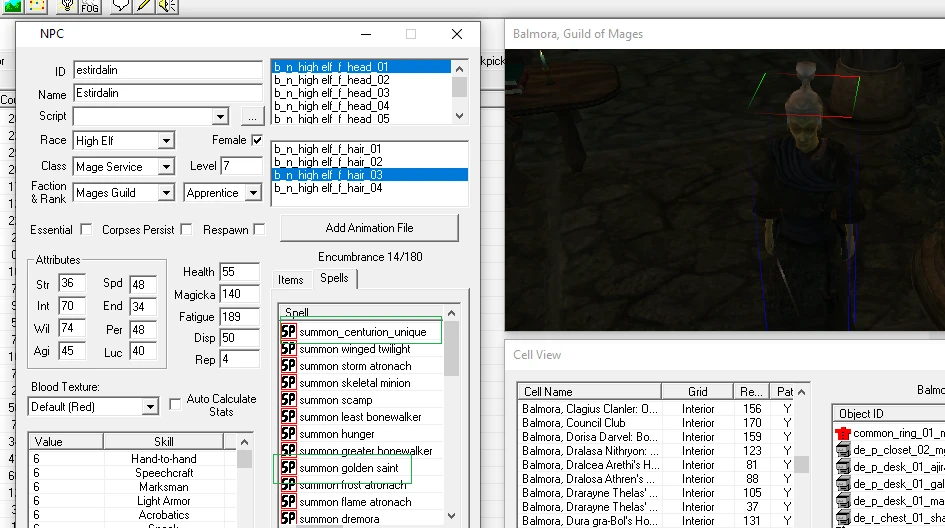Click down arrow of spell list scrollbar
Screen dimensions: 945x528
[451, 516]
